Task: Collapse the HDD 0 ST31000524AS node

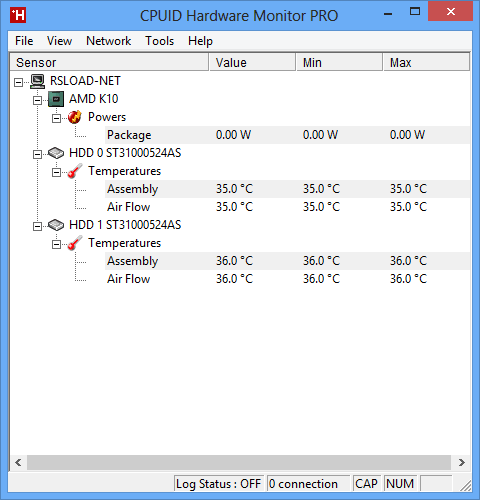Action: tap(37, 154)
